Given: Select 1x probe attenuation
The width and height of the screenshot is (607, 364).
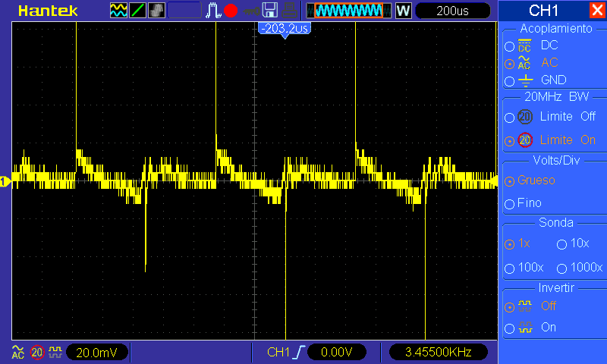Looking at the screenshot, I should 509,244.
